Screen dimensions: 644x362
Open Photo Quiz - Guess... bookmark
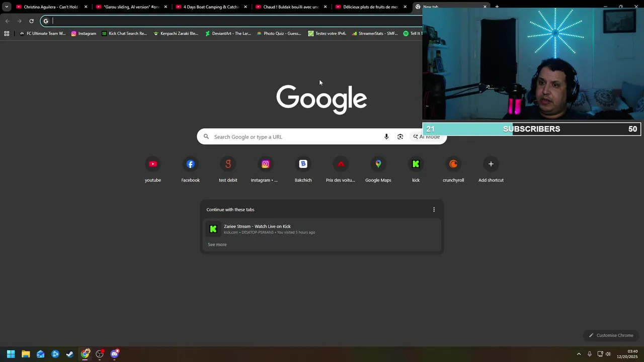coord(279,34)
